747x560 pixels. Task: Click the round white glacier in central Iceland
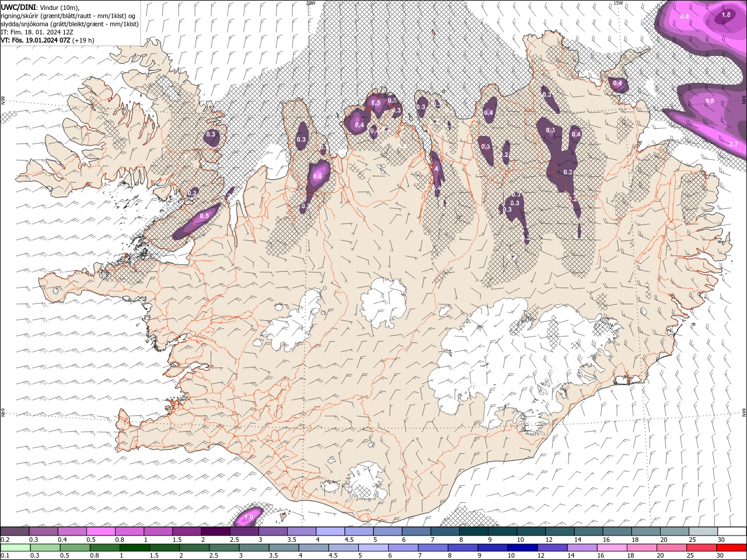click(383, 303)
